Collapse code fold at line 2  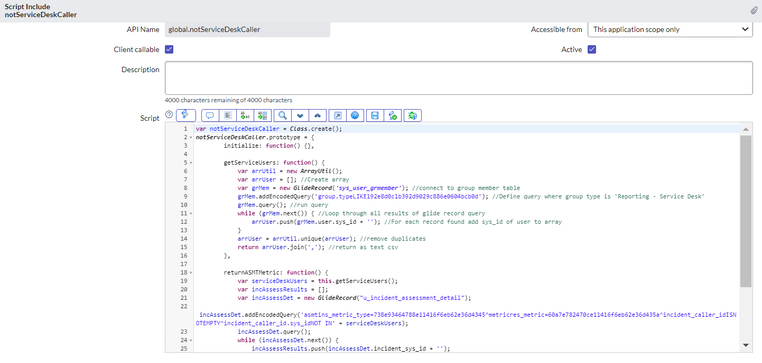[x=190, y=138]
